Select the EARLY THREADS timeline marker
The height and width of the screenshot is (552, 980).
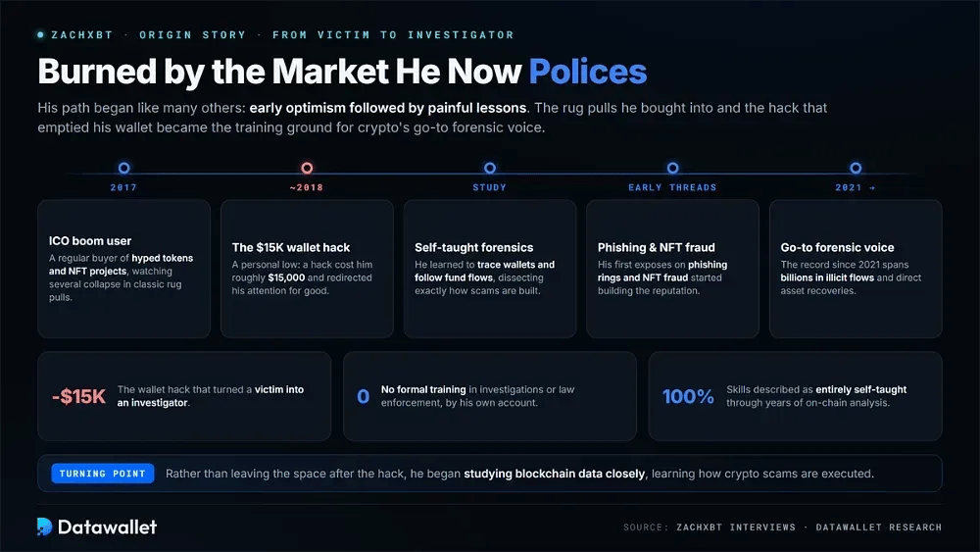point(672,169)
